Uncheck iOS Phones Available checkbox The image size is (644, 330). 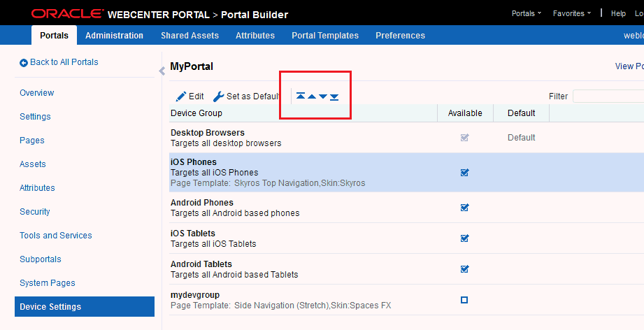[x=464, y=173]
